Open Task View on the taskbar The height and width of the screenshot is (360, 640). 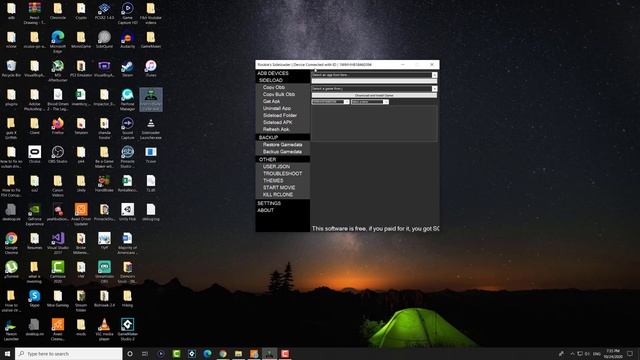[145, 353]
